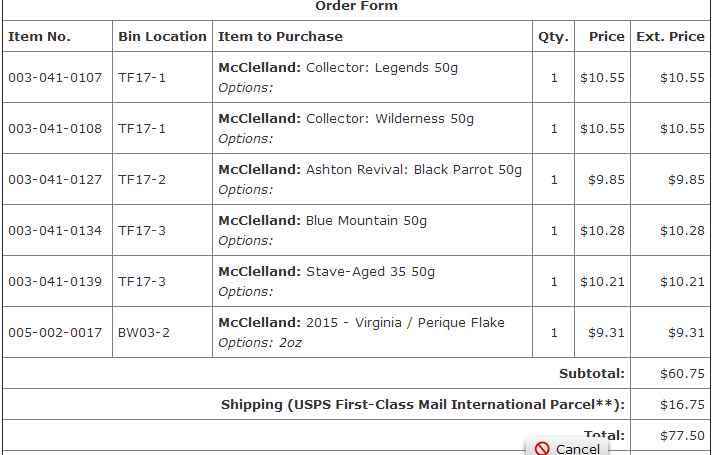
Task: Click the Item No. column header
Action: [x=39, y=37]
